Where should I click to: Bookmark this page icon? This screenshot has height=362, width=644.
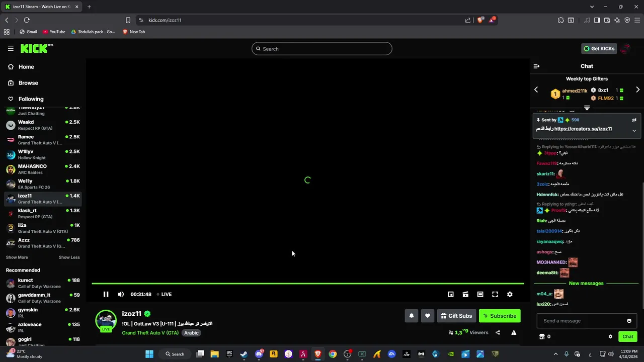(x=128, y=20)
